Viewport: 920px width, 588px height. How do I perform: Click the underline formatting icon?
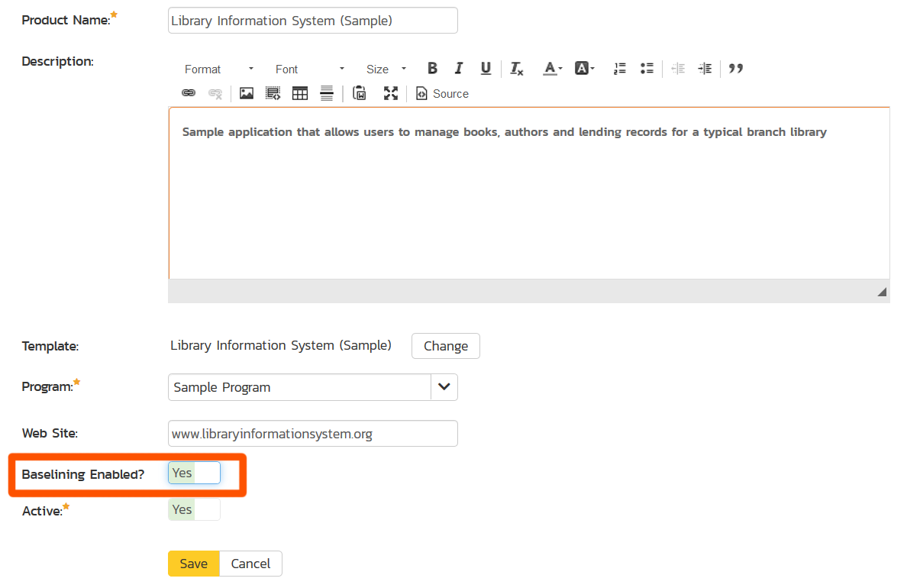[x=486, y=69]
